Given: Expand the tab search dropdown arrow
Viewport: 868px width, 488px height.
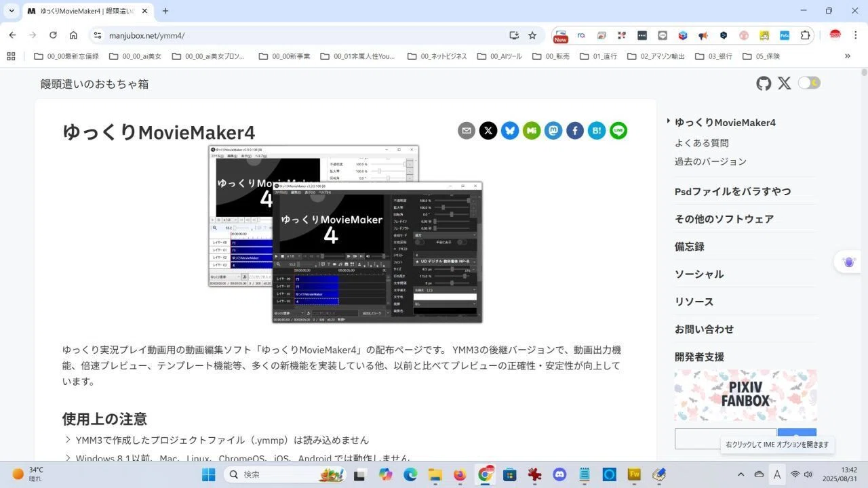Looking at the screenshot, I should point(11,11).
